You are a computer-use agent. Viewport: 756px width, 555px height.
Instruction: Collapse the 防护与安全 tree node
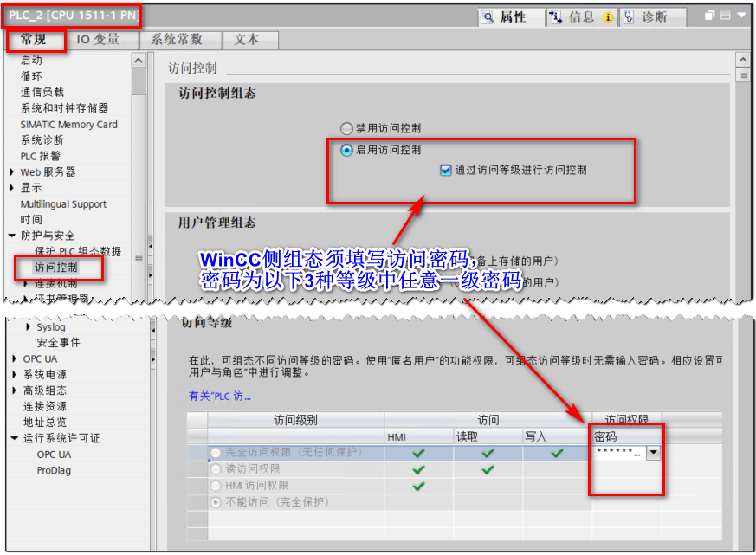click(10, 236)
